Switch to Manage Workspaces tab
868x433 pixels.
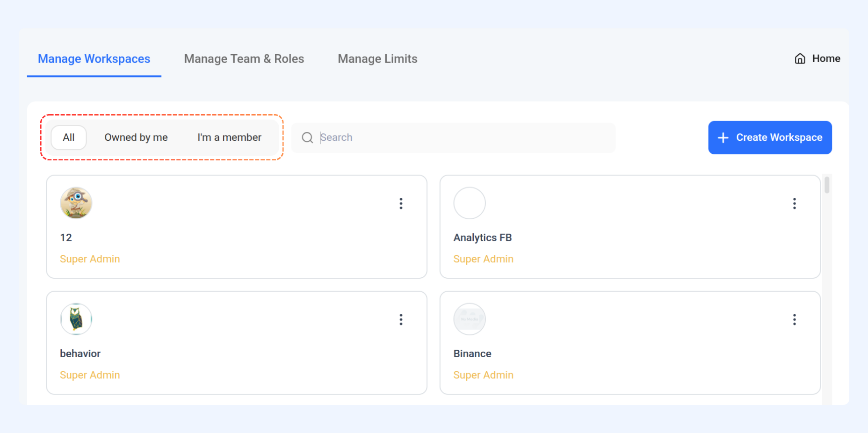(x=94, y=59)
